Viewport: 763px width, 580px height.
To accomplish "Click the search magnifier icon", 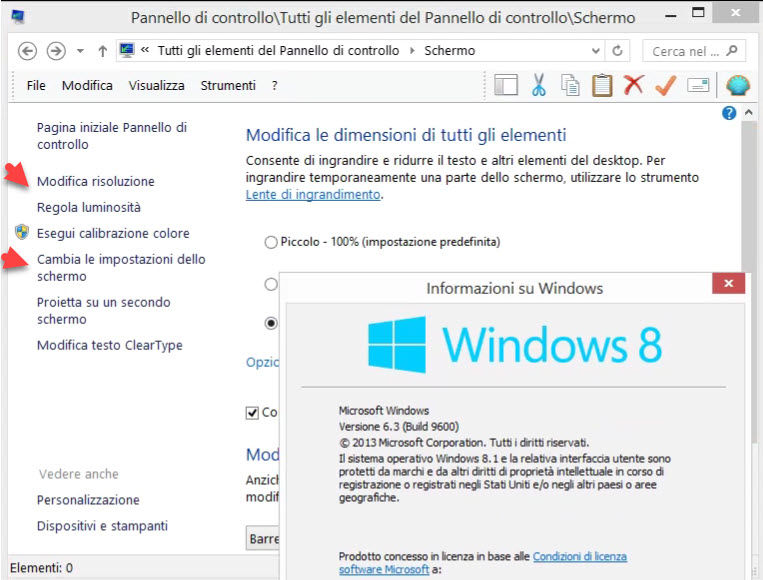I will 731,51.
